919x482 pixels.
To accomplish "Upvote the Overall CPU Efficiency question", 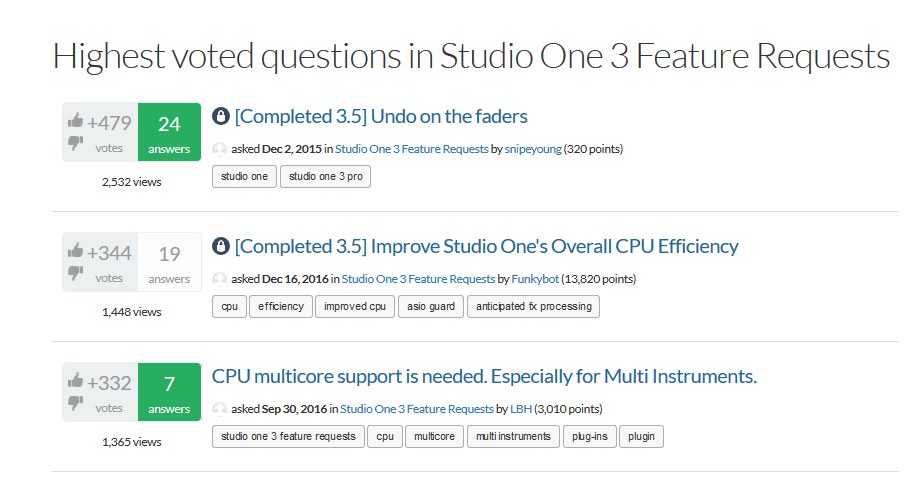I will point(75,251).
